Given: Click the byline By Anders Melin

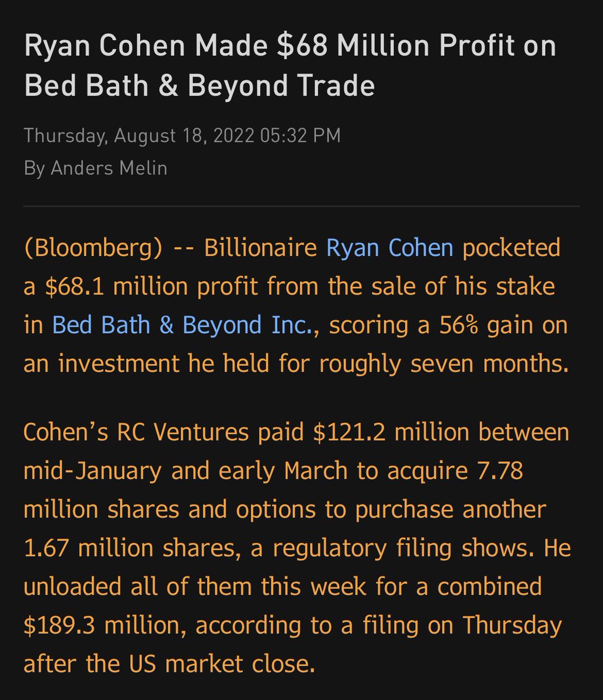Looking at the screenshot, I should (95, 168).
